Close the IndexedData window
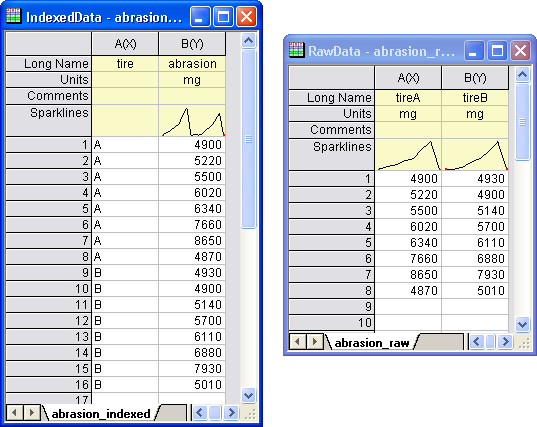 (247, 16)
